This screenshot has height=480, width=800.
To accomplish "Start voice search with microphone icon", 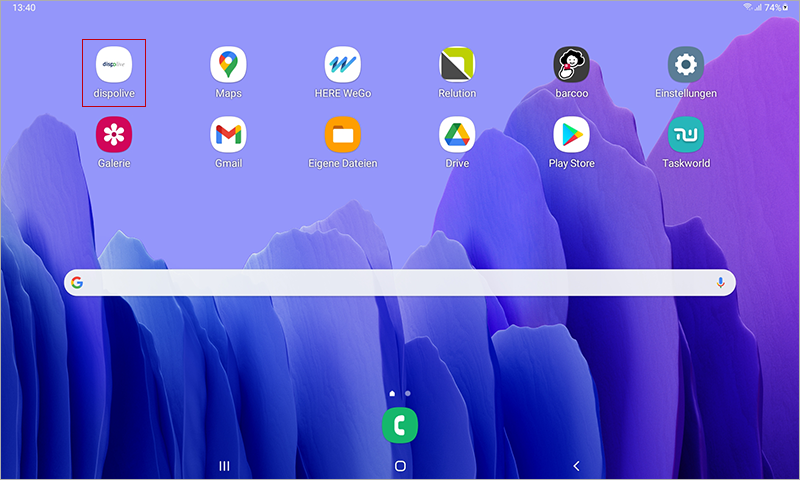I will (x=720, y=283).
